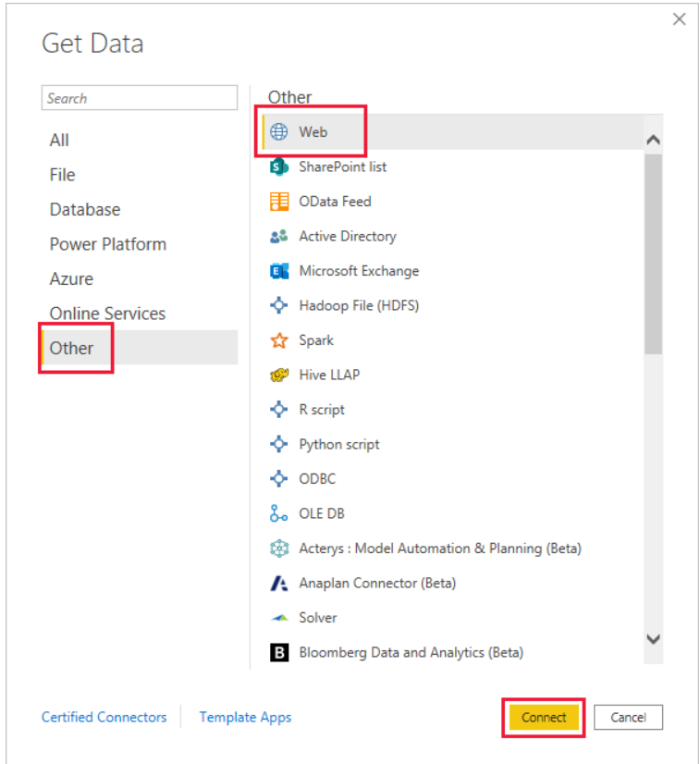Select the Web globe icon
This screenshot has height=764, width=700.
pyautogui.click(x=278, y=131)
